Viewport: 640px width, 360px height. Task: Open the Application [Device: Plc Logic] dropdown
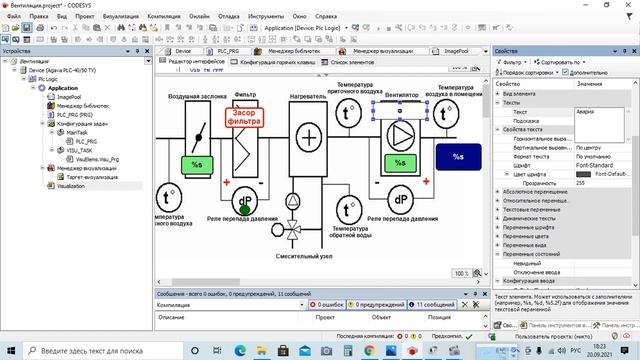pyautogui.click(x=347, y=28)
